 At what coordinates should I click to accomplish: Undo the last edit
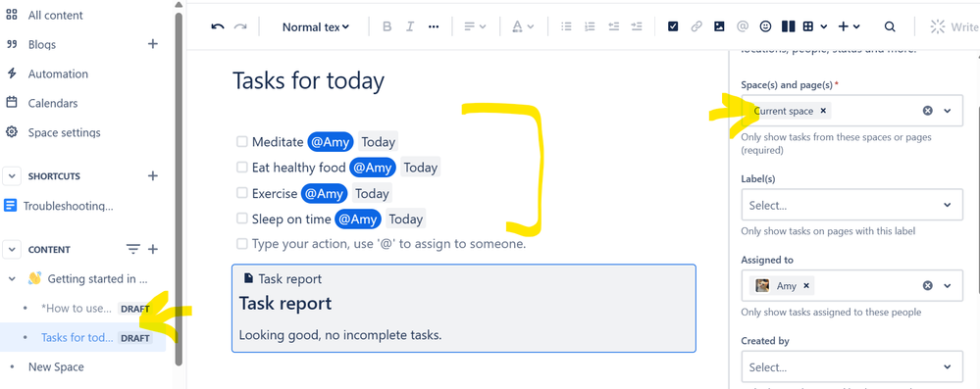click(218, 26)
